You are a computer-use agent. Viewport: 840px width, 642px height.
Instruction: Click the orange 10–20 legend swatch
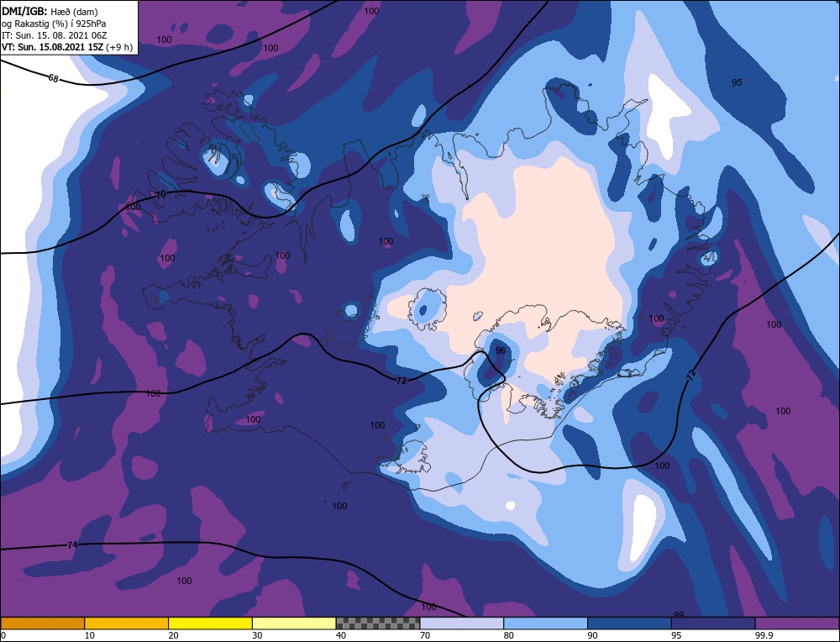127,623
